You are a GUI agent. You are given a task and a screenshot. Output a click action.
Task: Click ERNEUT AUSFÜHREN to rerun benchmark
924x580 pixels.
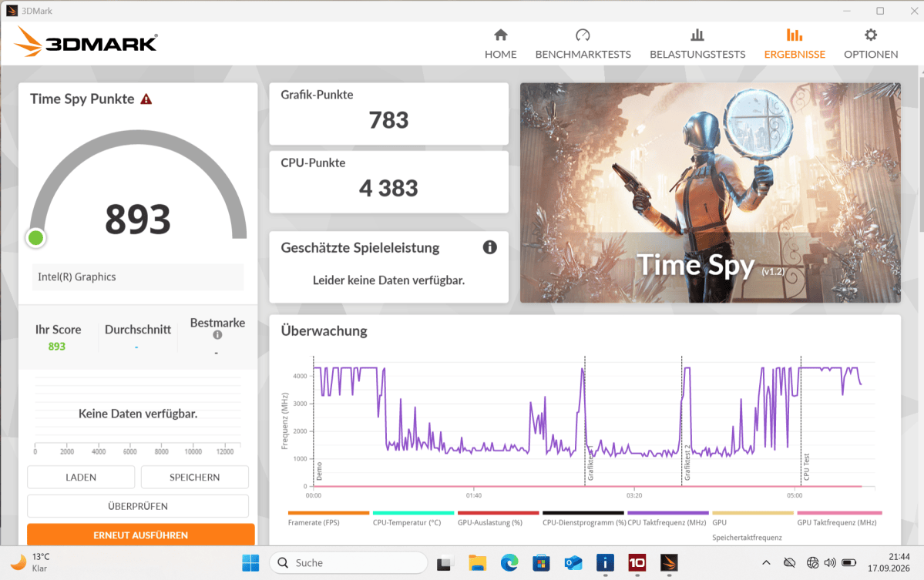tap(141, 535)
